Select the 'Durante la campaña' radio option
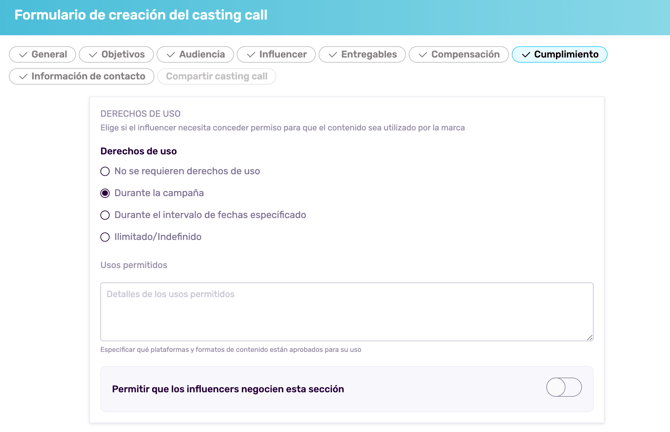This screenshot has width=670, height=432. click(105, 193)
